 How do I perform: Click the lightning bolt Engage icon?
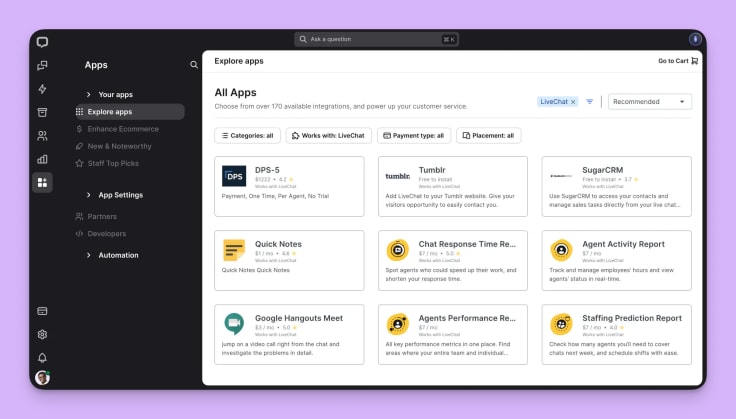point(42,89)
